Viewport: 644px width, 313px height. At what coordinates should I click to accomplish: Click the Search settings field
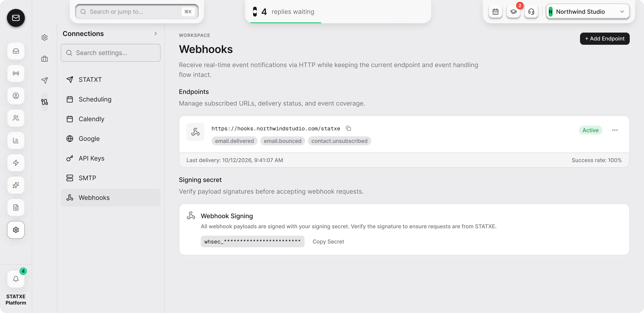click(110, 53)
